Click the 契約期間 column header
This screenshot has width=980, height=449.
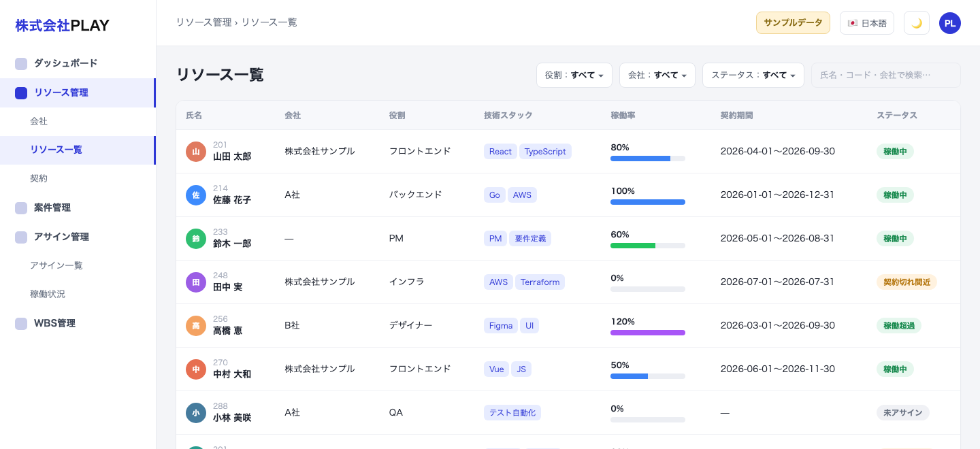pos(737,116)
